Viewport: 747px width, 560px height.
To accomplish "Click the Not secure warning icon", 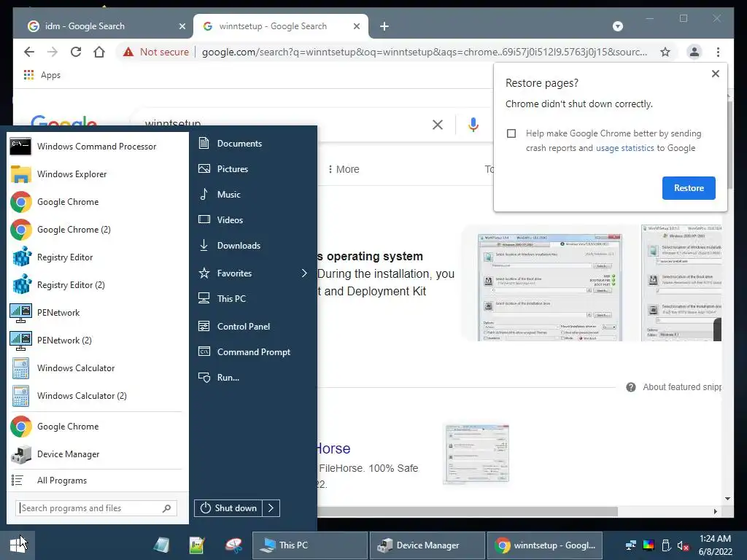I will pos(128,52).
